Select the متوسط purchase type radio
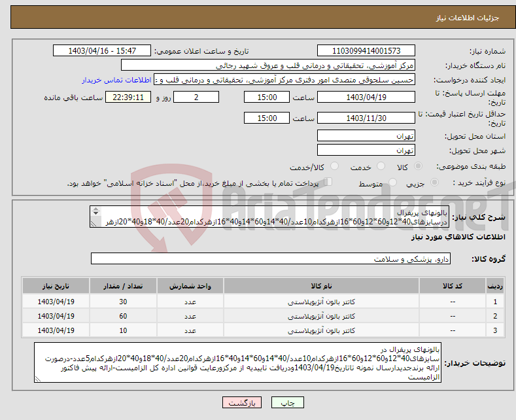This screenshot has height=420, width=516. [392, 182]
